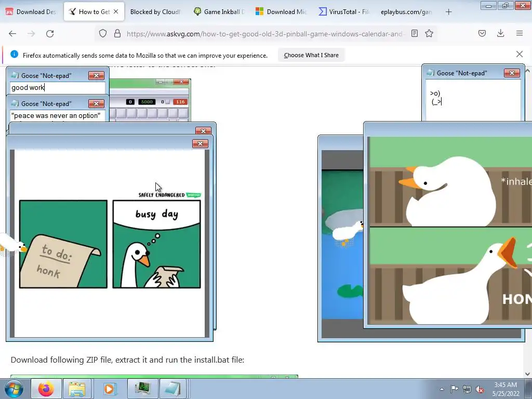Toggle reader view icon
532x399 pixels.
coord(414,33)
